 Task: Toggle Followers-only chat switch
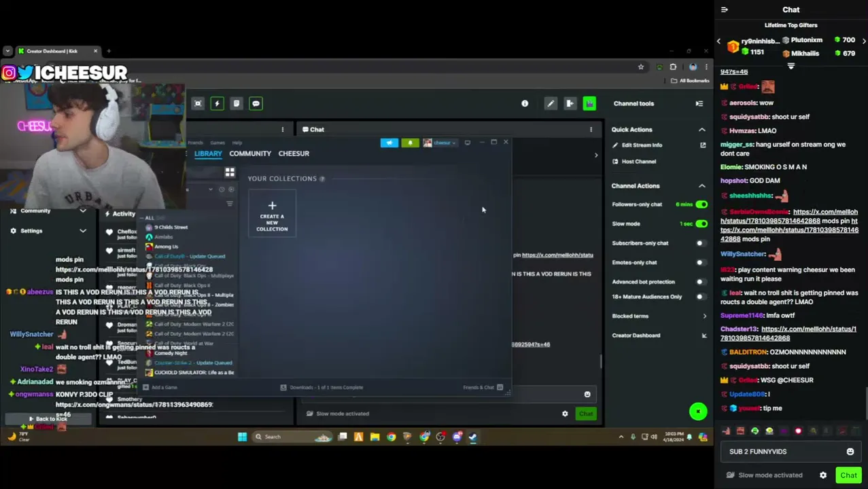coord(701,204)
